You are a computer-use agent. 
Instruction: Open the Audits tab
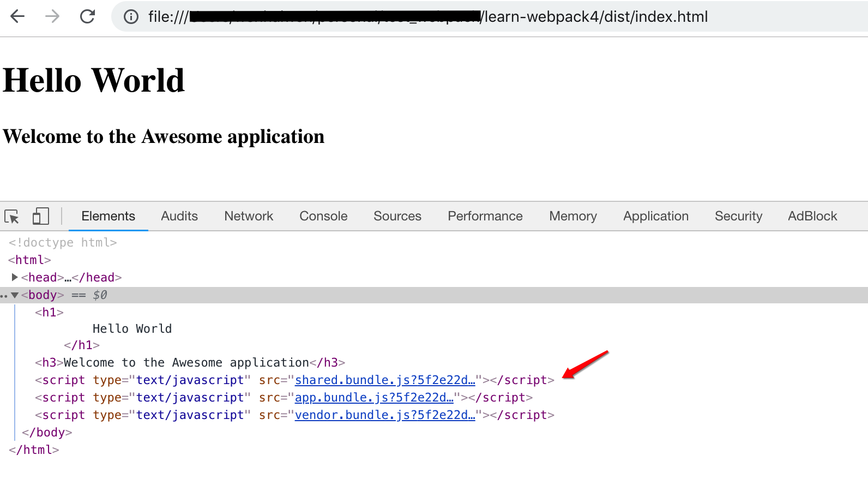179,216
